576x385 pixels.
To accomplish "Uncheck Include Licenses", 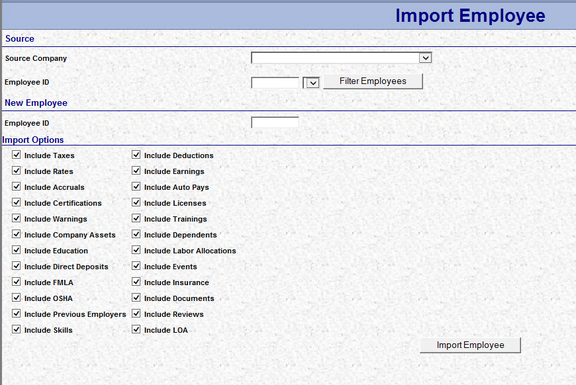I will click(x=136, y=202).
